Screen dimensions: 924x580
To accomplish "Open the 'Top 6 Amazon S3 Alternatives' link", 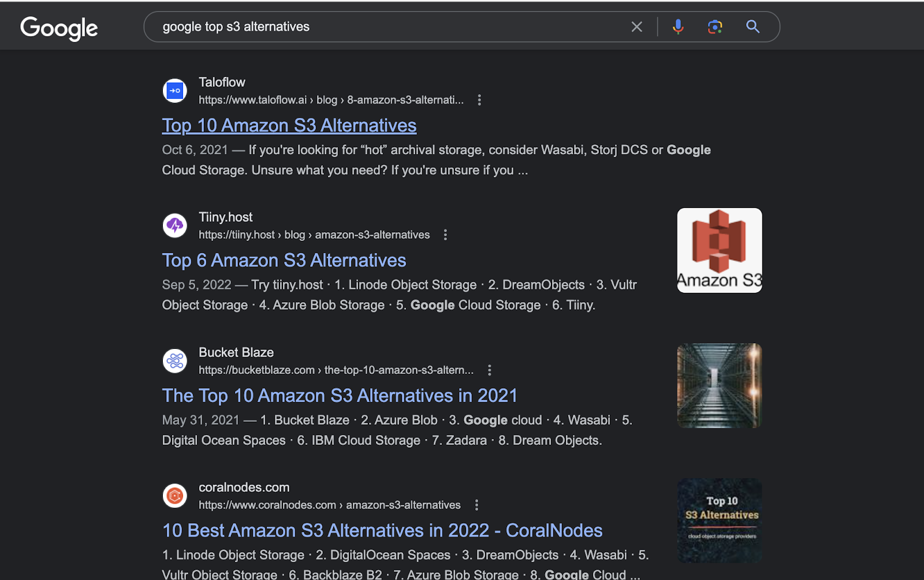I will coord(284,261).
